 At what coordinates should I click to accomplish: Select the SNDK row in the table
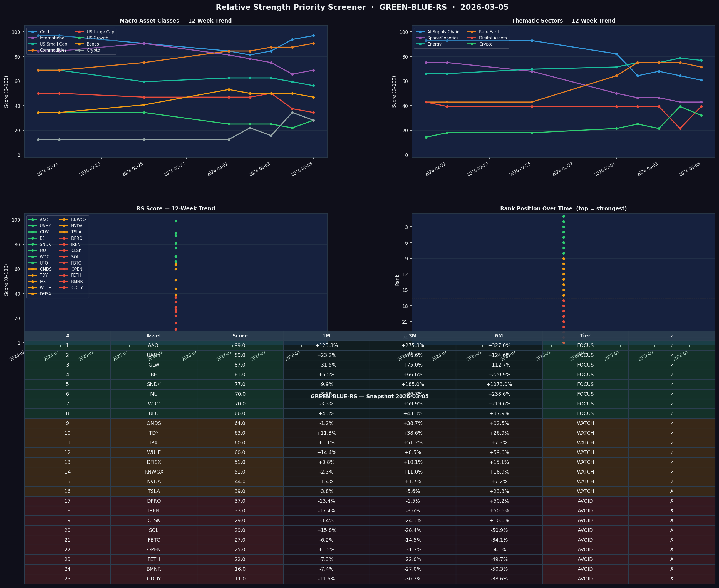[x=154, y=384]
